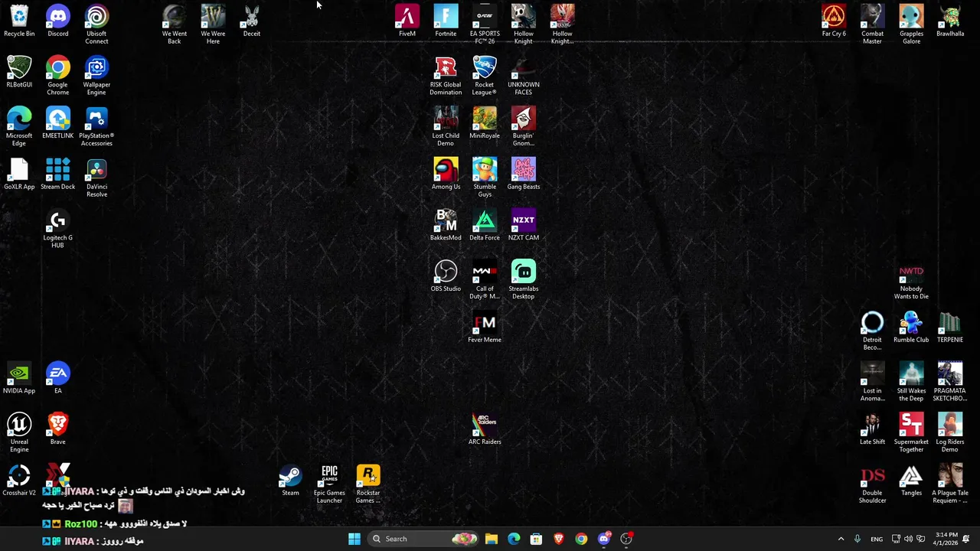Click the Gang Beasts icon

point(524,174)
